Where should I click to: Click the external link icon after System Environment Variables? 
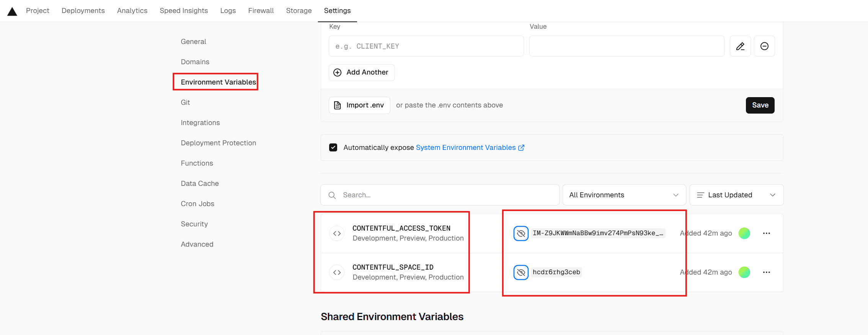click(x=521, y=148)
